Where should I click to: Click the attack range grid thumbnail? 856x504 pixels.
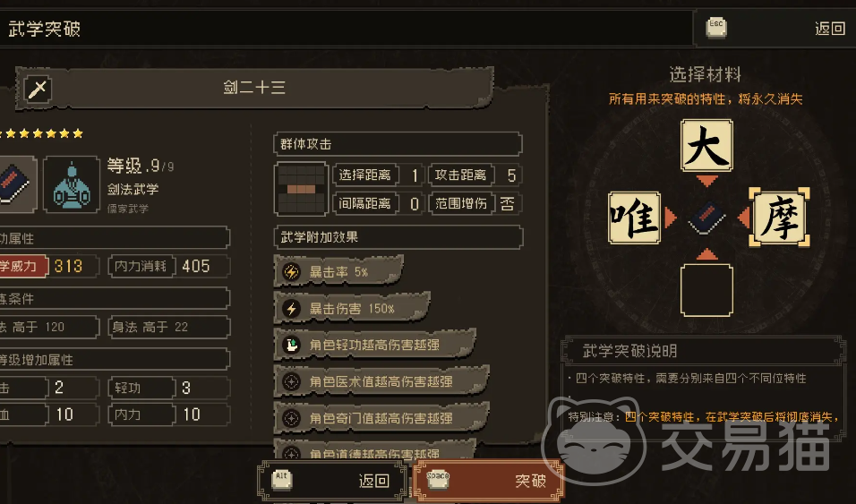(302, 188)
